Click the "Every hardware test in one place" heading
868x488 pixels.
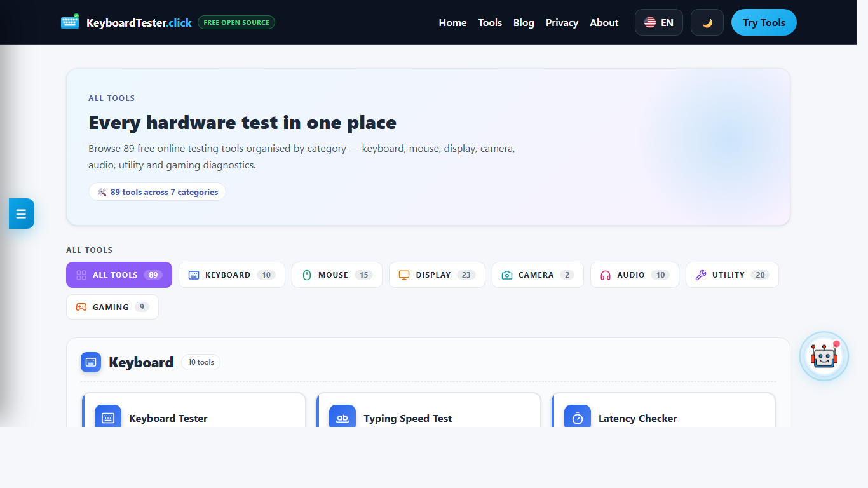point(242,122)
